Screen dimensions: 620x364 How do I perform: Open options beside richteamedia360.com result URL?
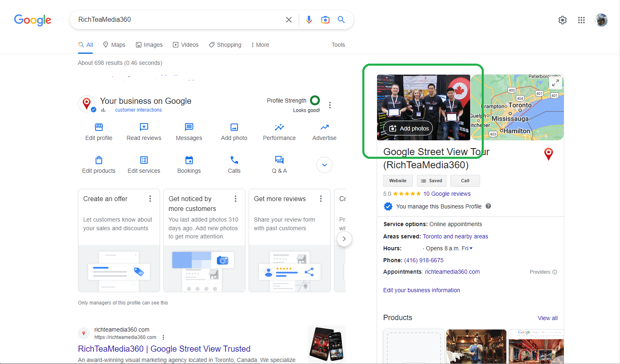163,337
